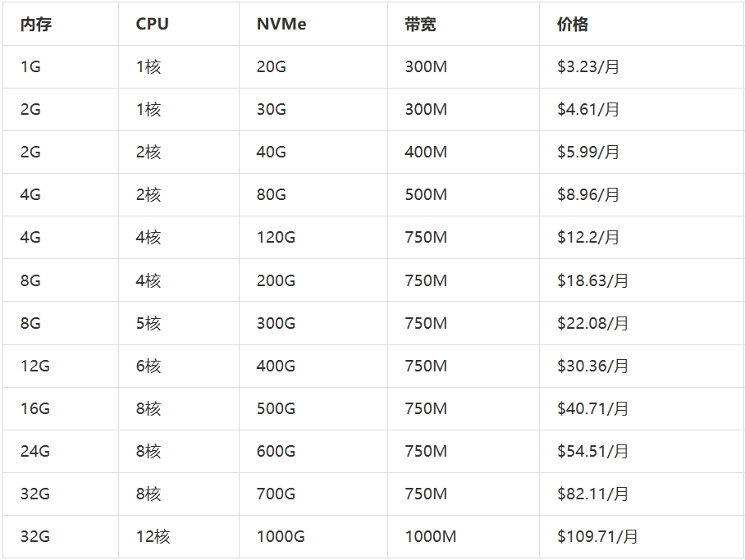Screen dimensions: 745x560
Task: Click the $5.99/月 price cell
Action: click(x=588, y=153)
